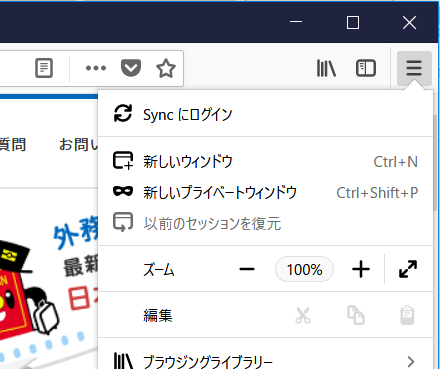Toggle the sidebar view icon
The width and height of the screenshot is (440, 369).
[366, 68]
